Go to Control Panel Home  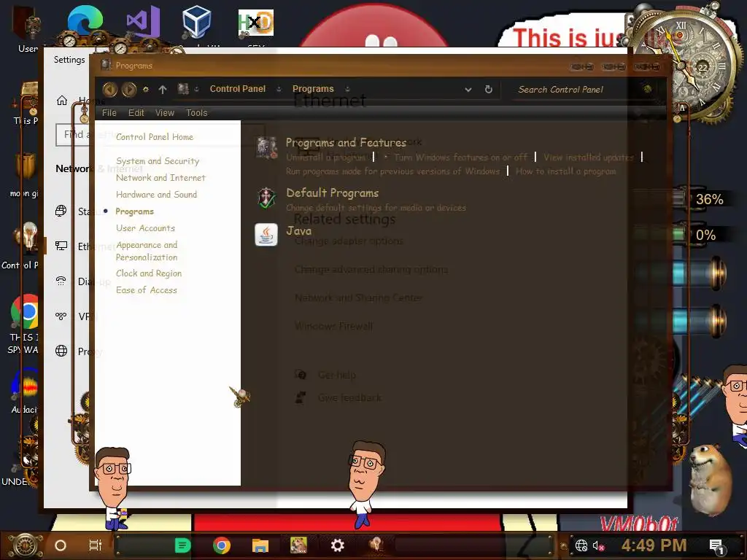tap(155, 137)
